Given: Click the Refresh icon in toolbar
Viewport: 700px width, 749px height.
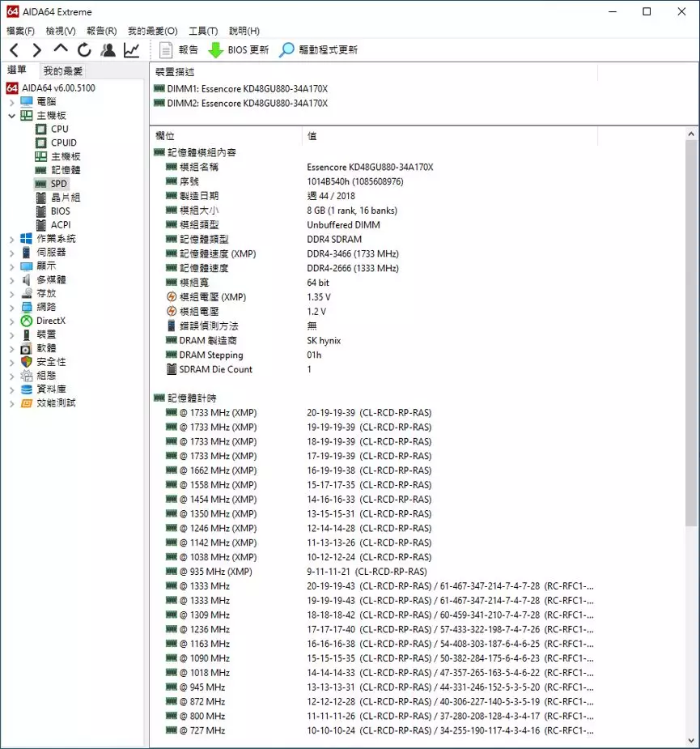Looking at the screenshot, I should click(84, 50).
